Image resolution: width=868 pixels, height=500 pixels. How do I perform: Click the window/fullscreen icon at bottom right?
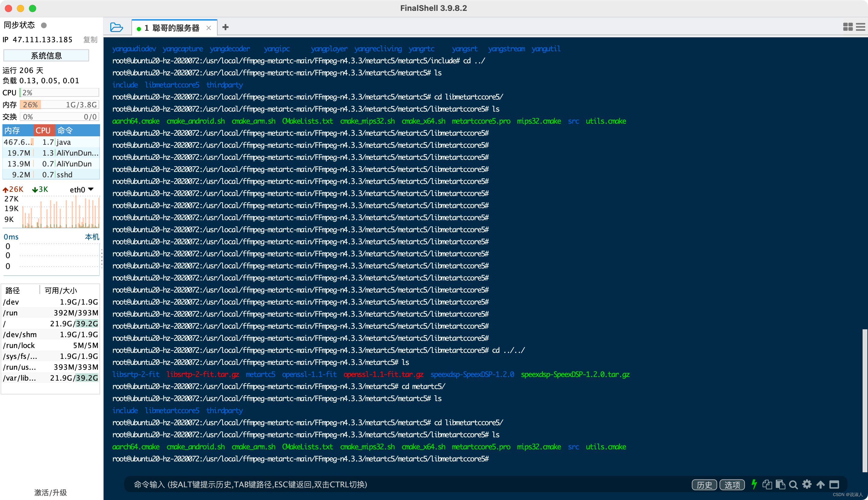(834, 485)
